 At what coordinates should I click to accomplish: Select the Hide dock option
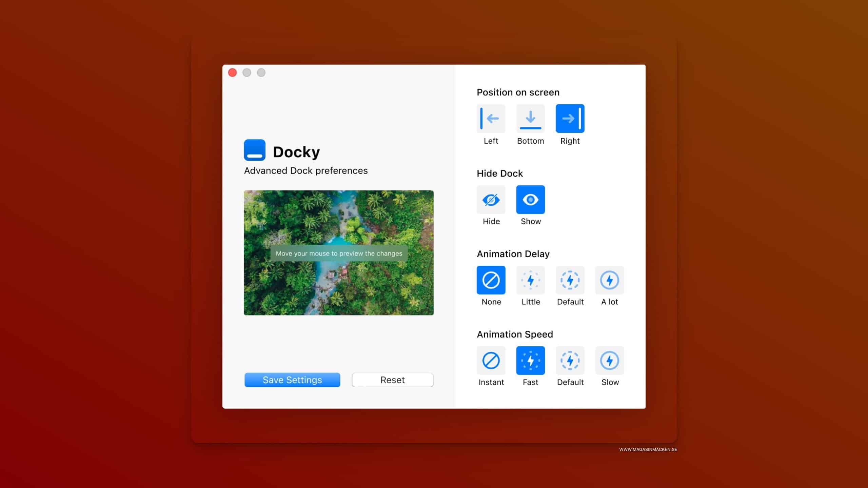(x=491, y=200)
